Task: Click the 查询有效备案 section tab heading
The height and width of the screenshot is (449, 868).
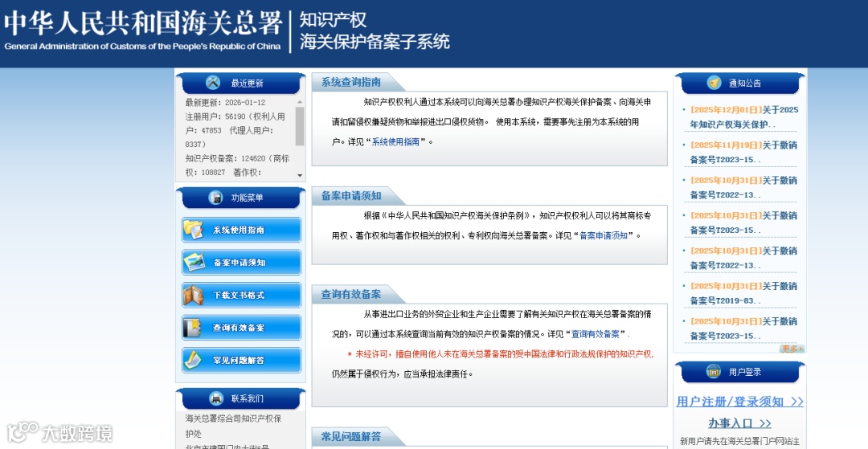Action: pos(351,294)
